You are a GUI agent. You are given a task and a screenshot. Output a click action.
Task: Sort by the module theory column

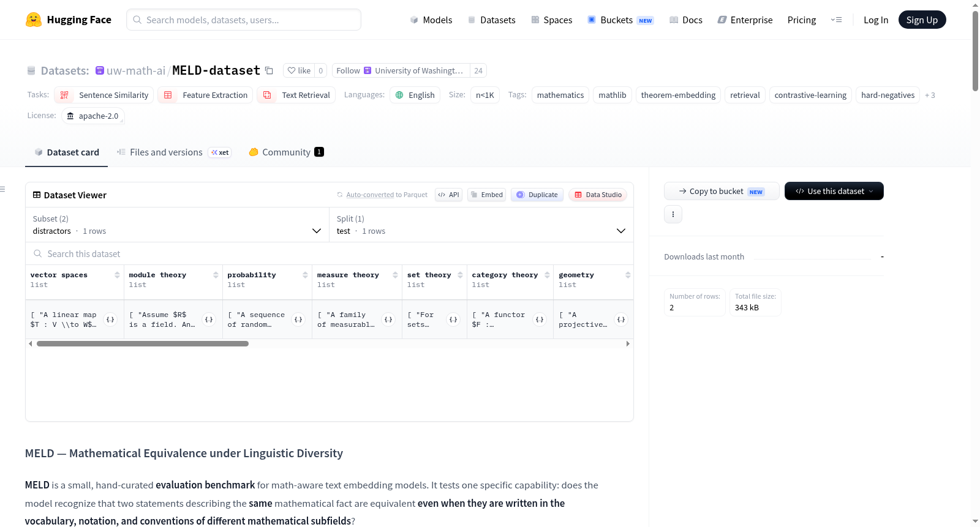pyautogui.click(x=216, y=275)
